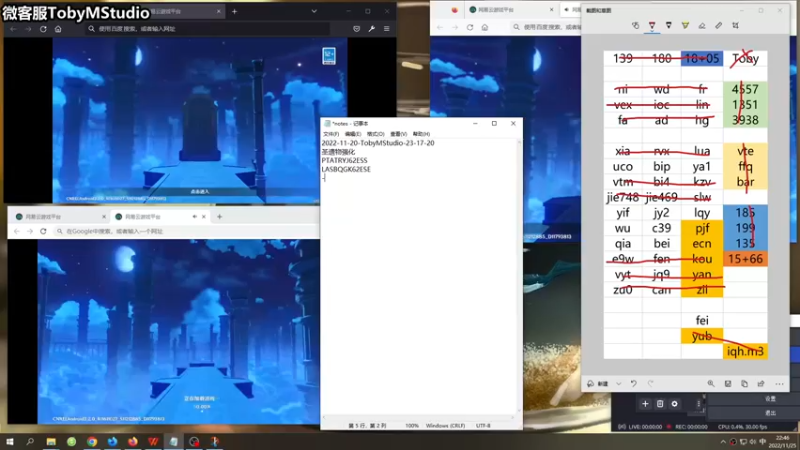Expand the new snip delay dropdown

tap(618, 384)
